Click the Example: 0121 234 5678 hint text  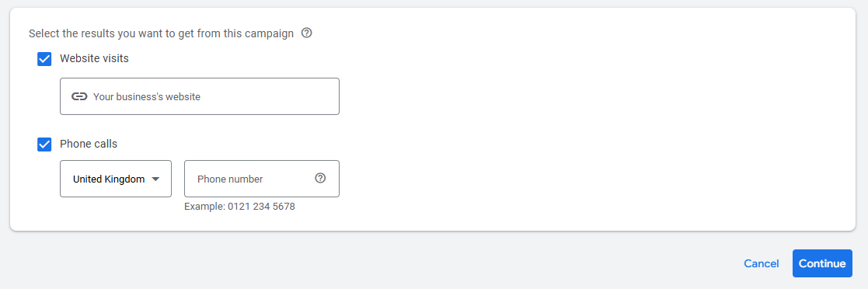tap(239, 207)
